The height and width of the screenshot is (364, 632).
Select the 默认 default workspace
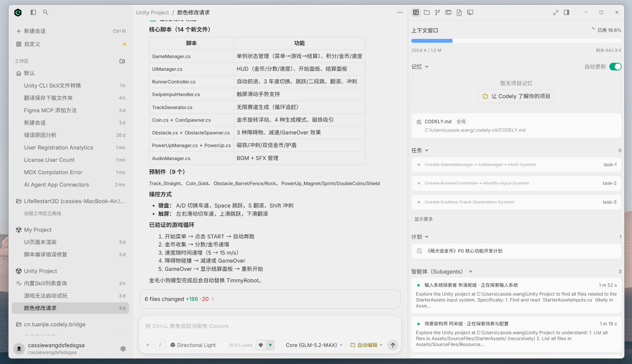[x=70, y=73]
